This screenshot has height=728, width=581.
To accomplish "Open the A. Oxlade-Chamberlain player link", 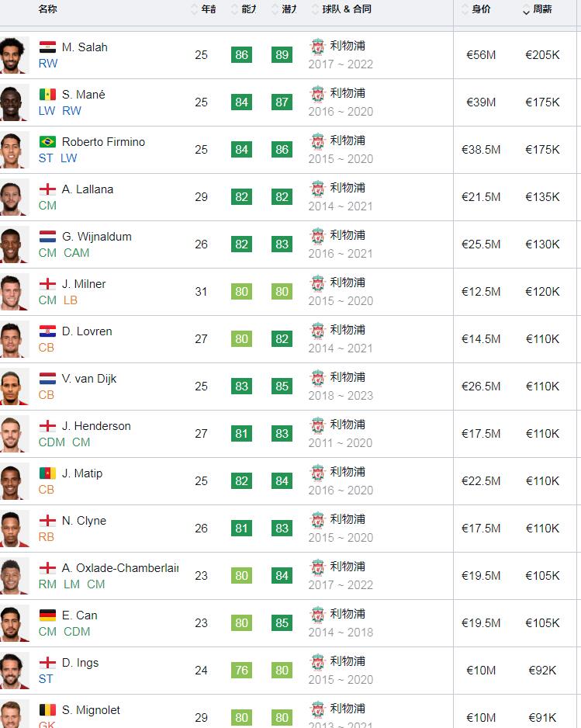I will (120, 568).
